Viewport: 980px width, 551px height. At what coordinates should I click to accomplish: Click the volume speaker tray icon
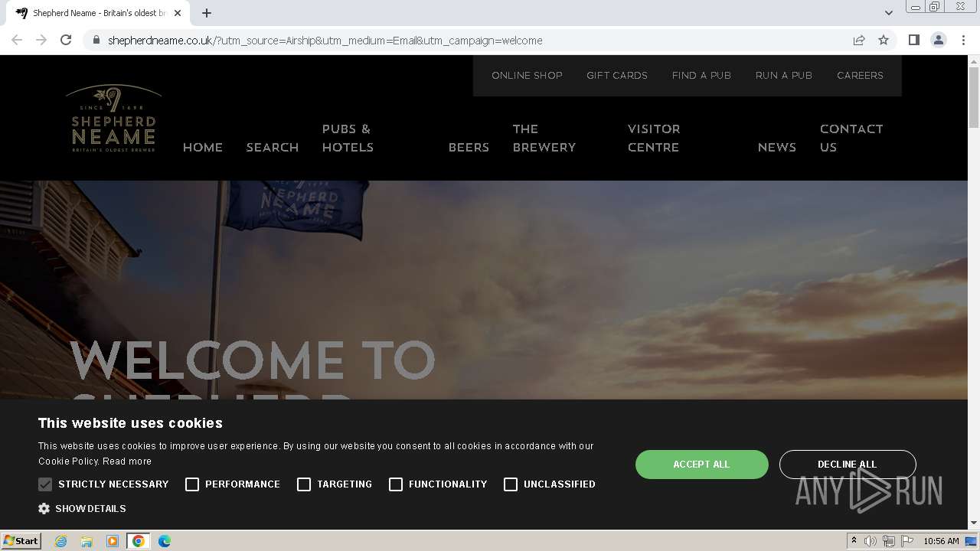(x=871, y=541)
